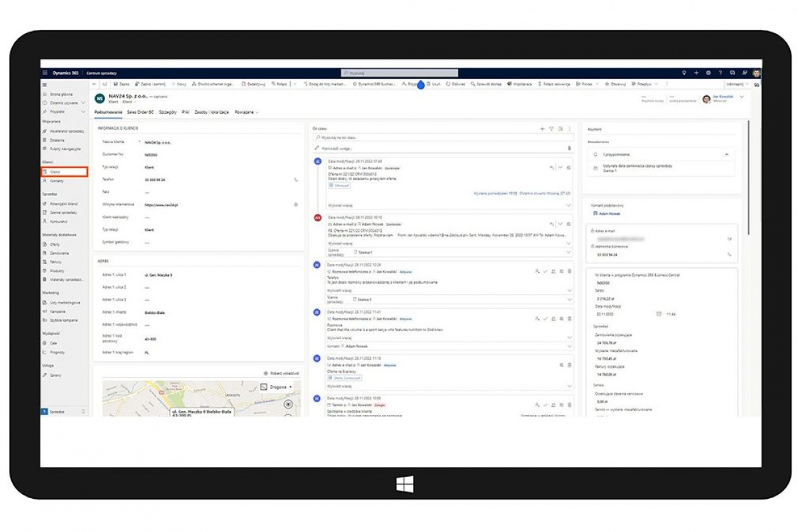798x532 pixels.
Task: Open the Dynamics 365 app launcher waffle
Action: pyautogui.click(x=45, y=72)
